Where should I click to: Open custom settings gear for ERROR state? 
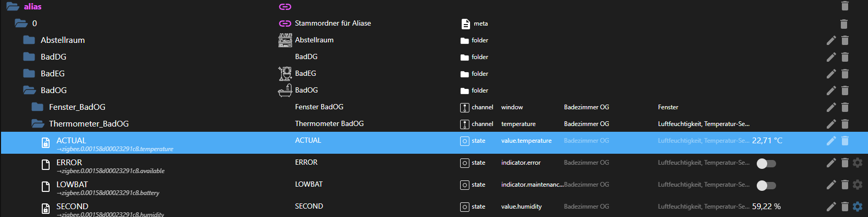[858, 163]
